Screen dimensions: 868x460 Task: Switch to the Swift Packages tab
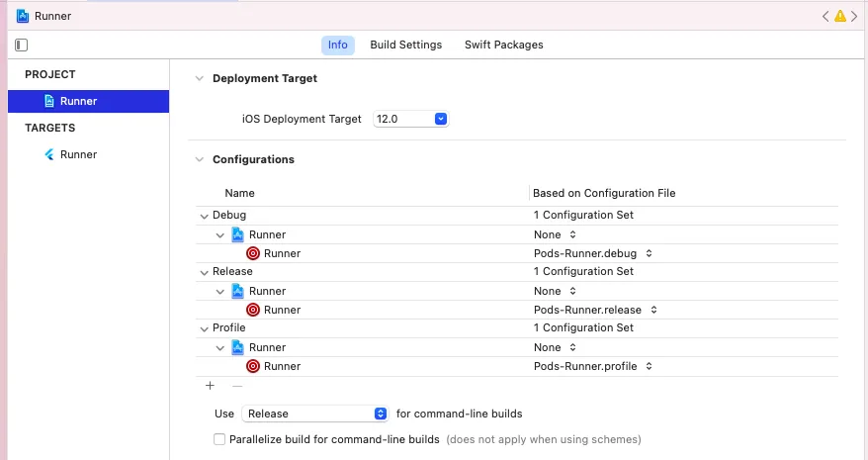[503, 45]
